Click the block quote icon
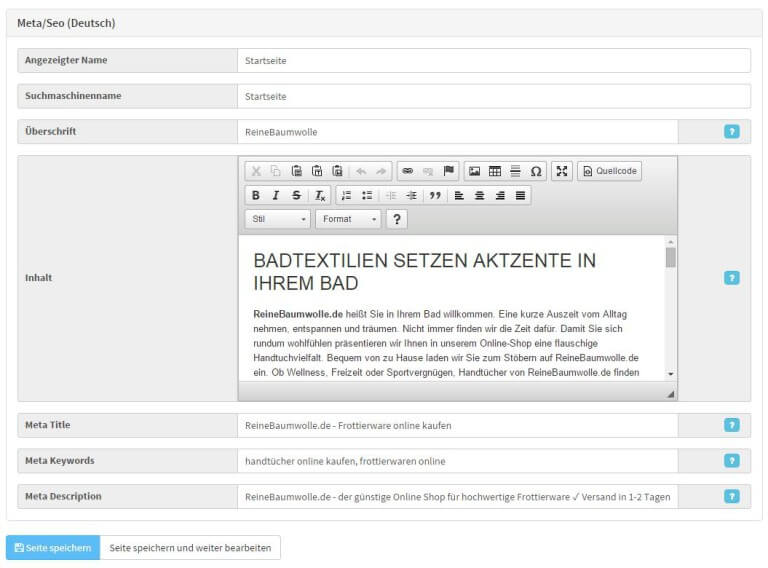 (435, 195)
